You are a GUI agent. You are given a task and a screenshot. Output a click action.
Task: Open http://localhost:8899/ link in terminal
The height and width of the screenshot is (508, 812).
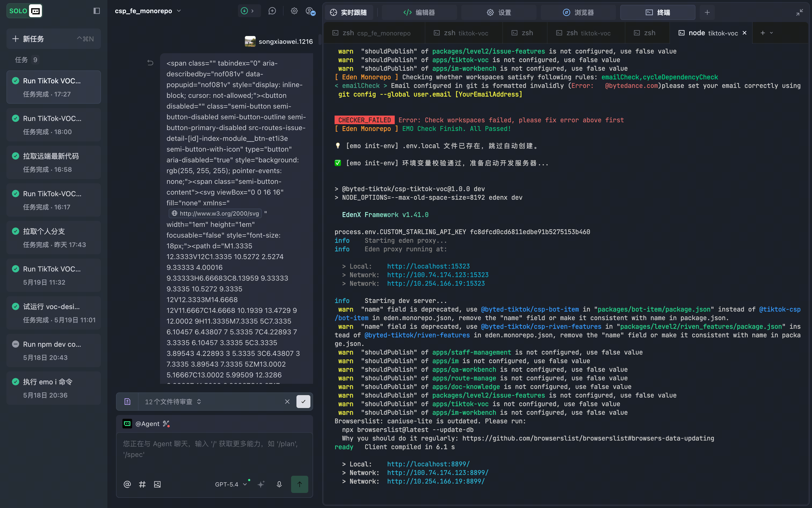429,464
